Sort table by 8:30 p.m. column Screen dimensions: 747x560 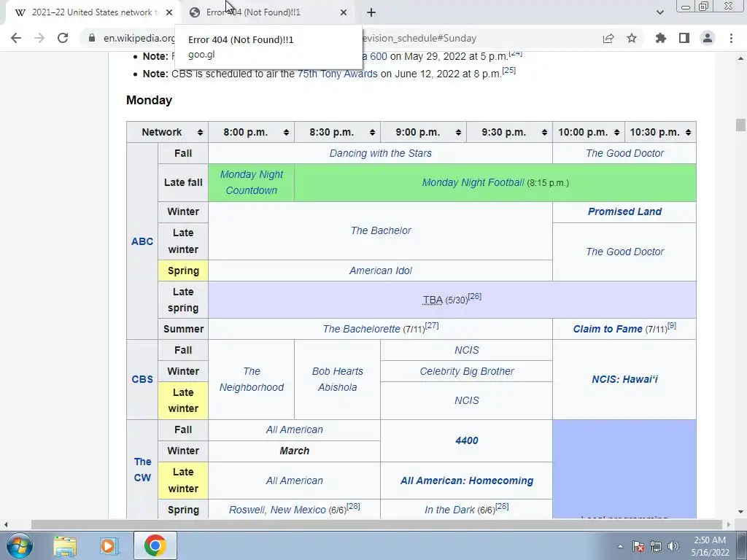(372, 133)
